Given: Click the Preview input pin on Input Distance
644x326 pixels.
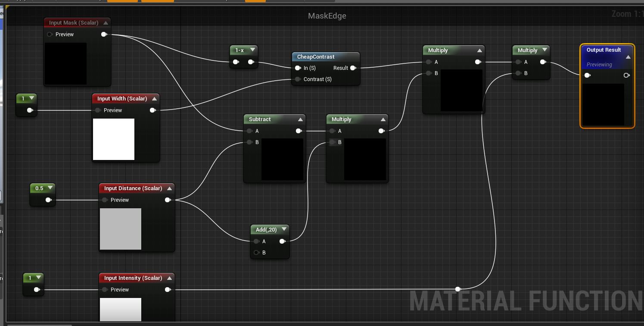Looking at the screenshot, I should pos(105,200).
